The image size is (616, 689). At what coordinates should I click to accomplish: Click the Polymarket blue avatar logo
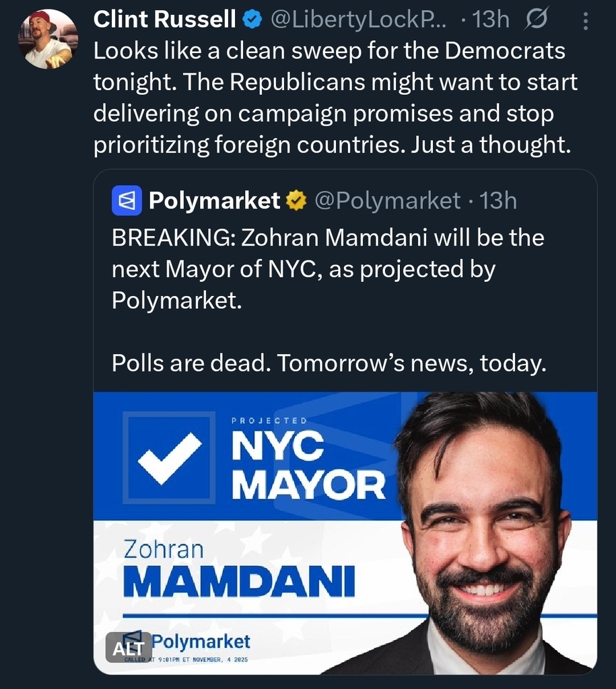pyautogui.click(x=127, y=200)
